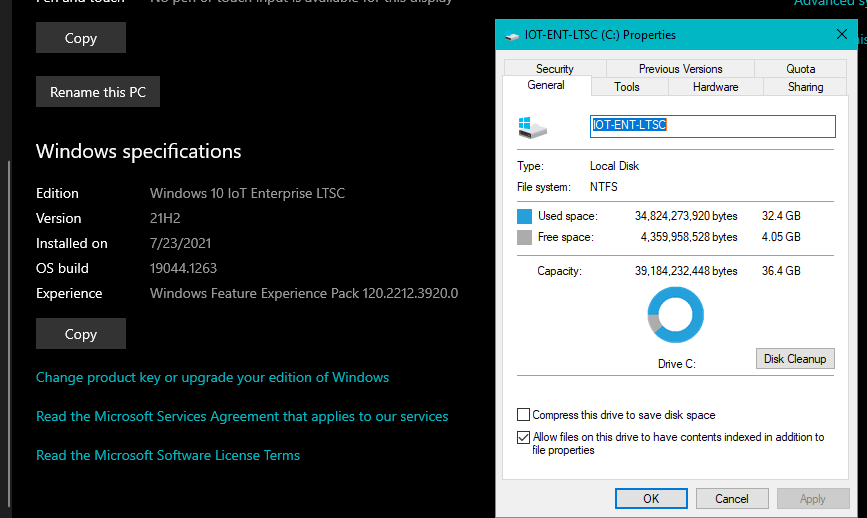This screenshot has height=518, width=867.
Task: Click the Copy button above Rename this PC
Action: [x=81, y=38]
